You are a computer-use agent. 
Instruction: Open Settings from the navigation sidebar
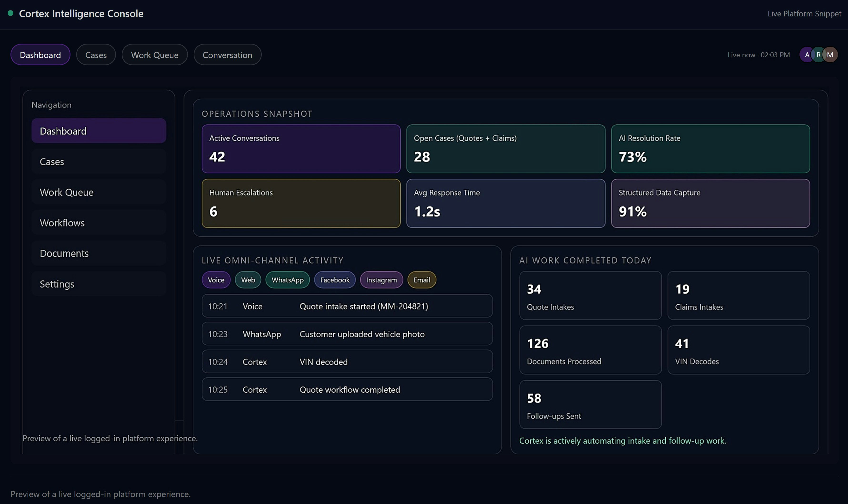[98, 284]
